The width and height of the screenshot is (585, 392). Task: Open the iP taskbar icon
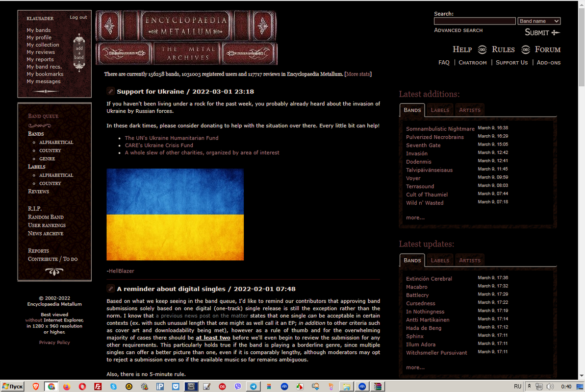(x=160, y=387)
